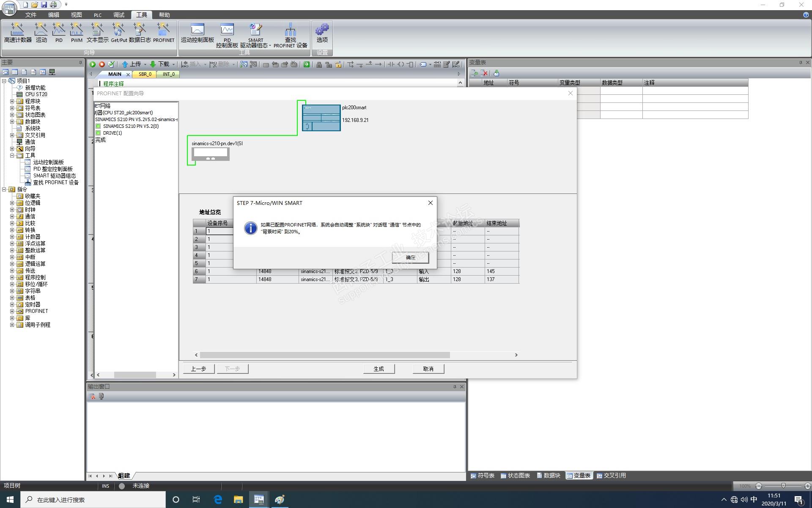Click 确定 in the info dialog
812x508 pixels.
[410, 257]
